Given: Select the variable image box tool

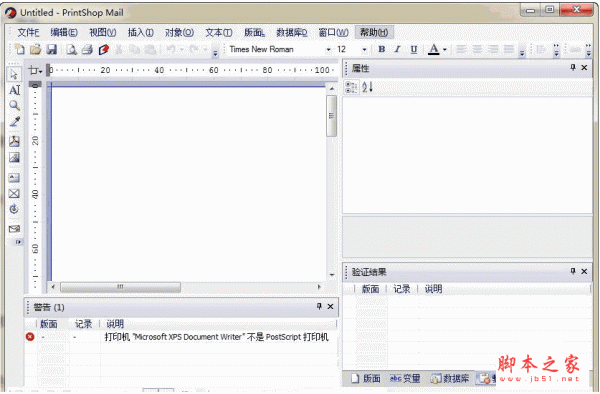Looking at the screenshot, I should (x=14, y=177).
